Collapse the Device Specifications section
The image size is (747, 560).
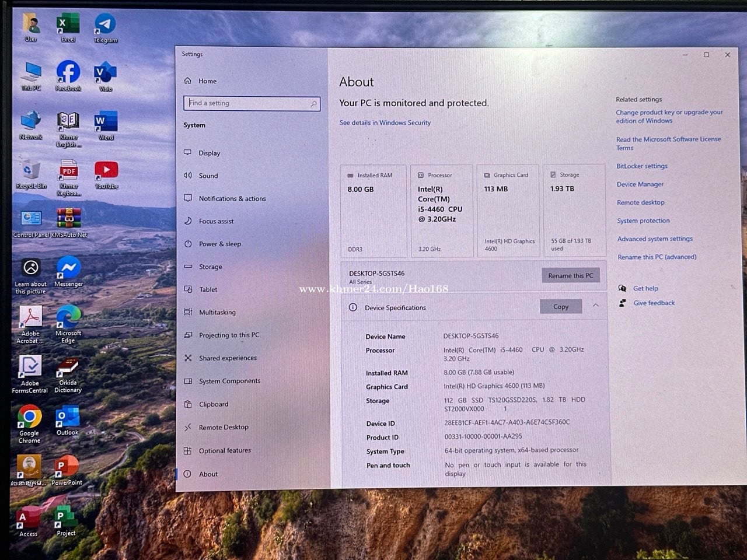[595, 306]
